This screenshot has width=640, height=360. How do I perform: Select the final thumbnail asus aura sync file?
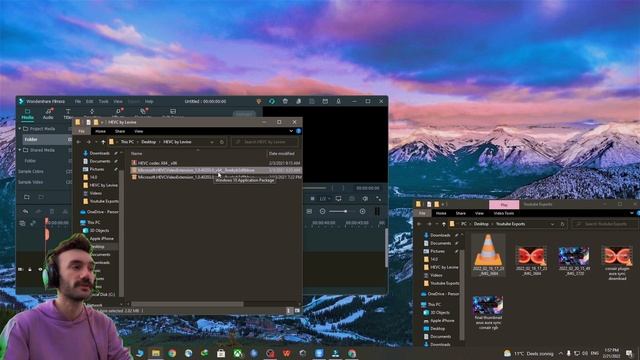pos(488,312)
